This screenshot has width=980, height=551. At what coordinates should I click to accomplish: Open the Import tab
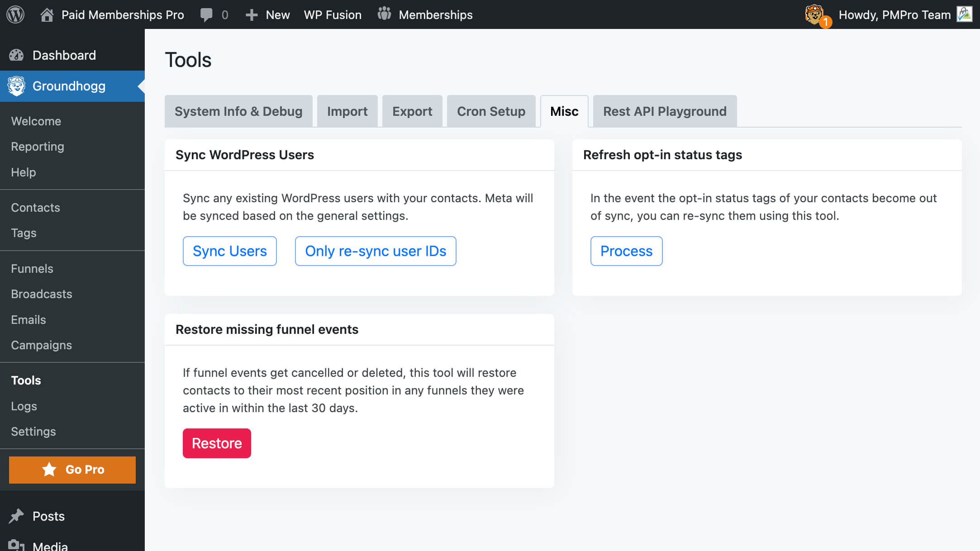tap(347, 110)
